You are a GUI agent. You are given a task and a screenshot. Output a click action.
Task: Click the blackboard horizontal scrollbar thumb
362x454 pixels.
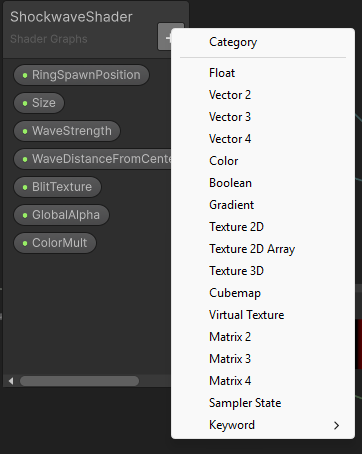pyautogui.click(x=79, y=381)
